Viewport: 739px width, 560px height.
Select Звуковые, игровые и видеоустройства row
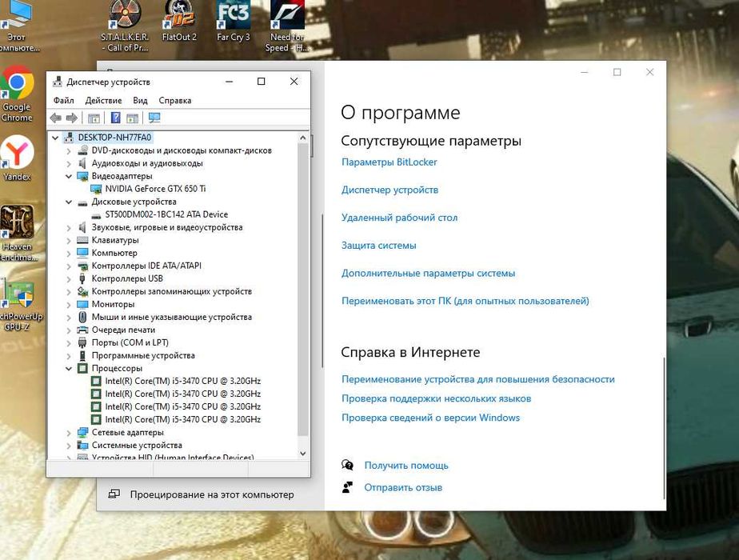167,227
